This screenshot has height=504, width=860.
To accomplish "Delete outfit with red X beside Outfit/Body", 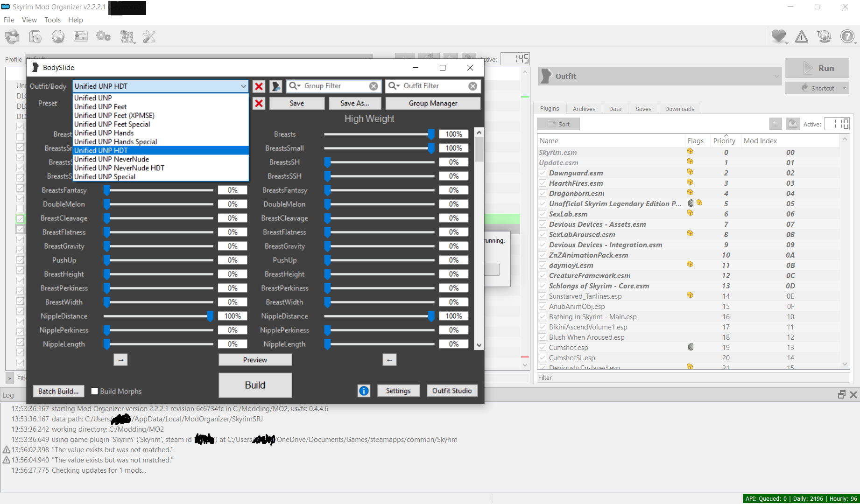I will (x=259, y=86).
